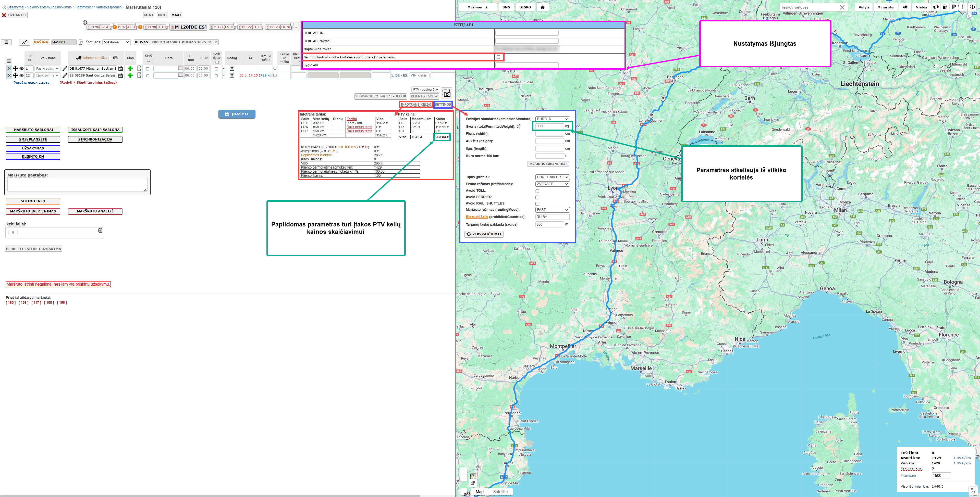This screenshot has width=980, height=497.
Task: Follow the Pridėti naują eilutę link
Action: point(32,83)
